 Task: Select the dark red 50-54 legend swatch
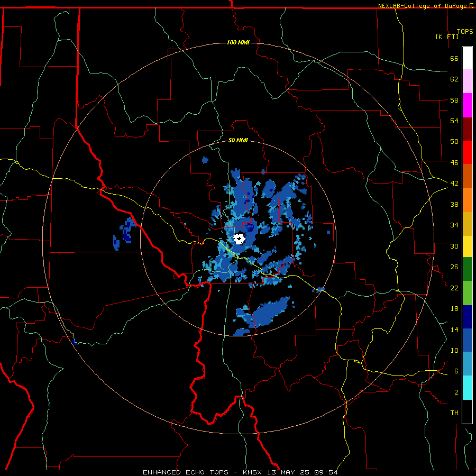pyautogui.click(x=467, y=129)
